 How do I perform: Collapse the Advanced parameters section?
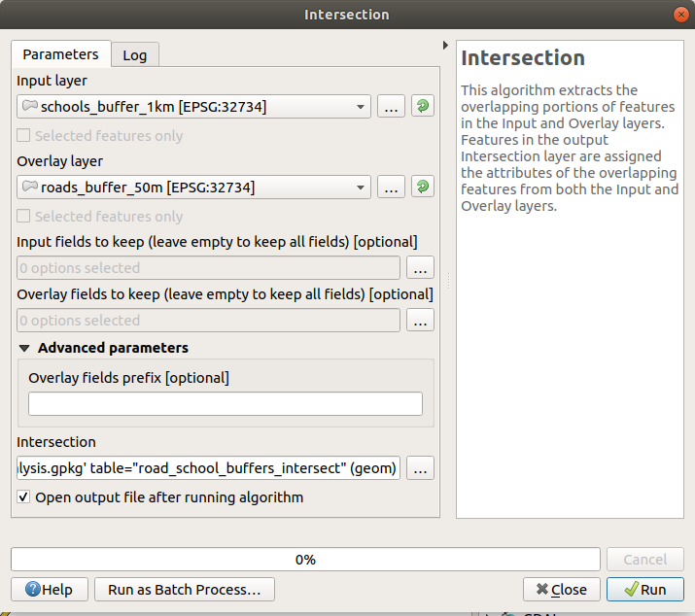(x=24, y=348)
